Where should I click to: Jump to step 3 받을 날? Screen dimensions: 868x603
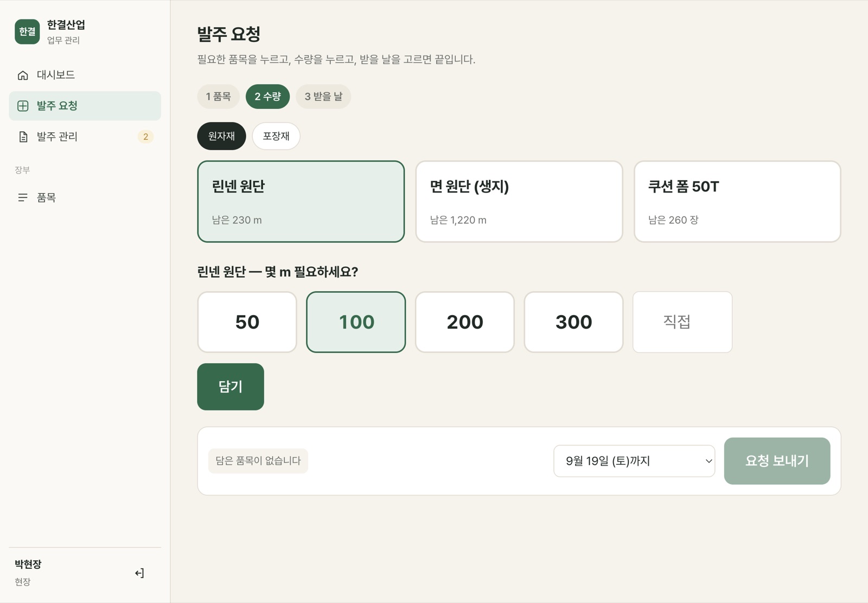point(323,97)
